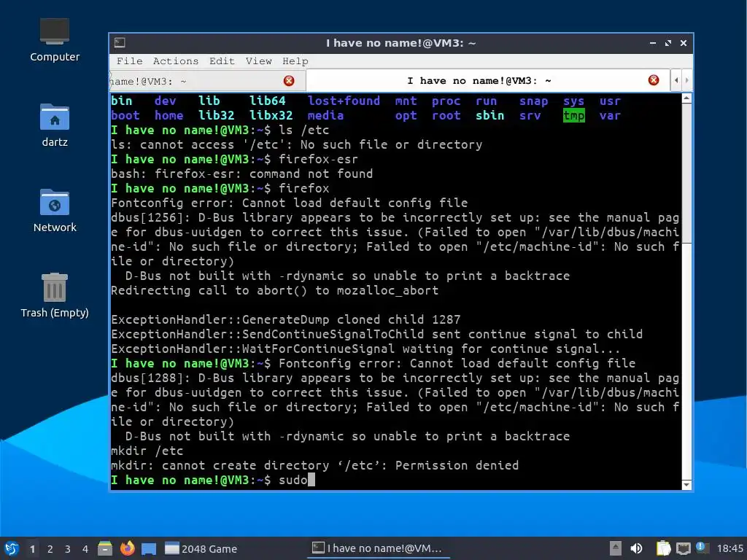Click the 'libx32' directory name
Image resolution: width=747 pixels, height=560 pixels.
[x=271, y=115]
